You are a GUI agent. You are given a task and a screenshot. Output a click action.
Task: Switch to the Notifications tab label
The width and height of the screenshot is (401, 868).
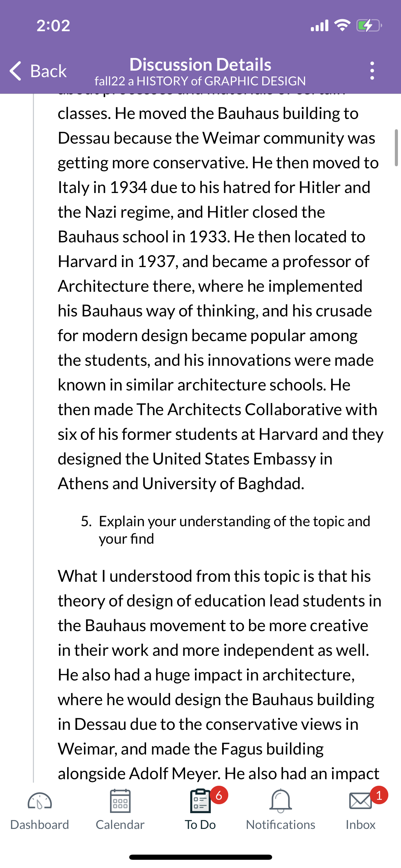(281, 824)
